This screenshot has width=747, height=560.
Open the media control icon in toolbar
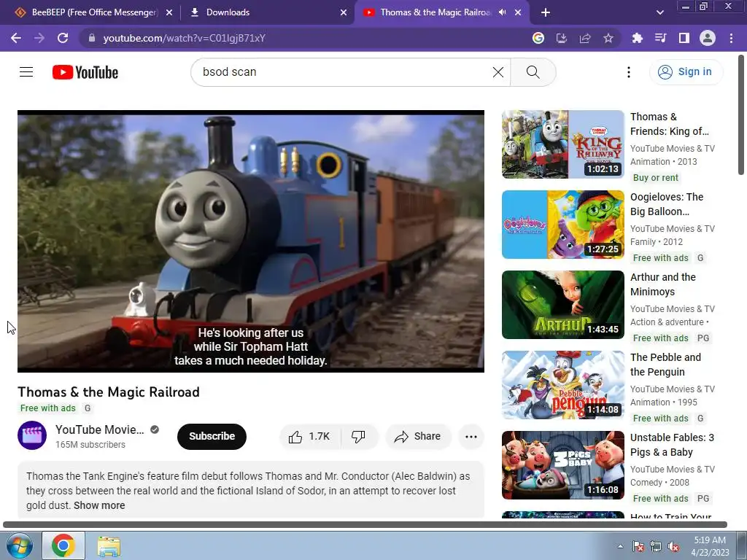point(660,38)
